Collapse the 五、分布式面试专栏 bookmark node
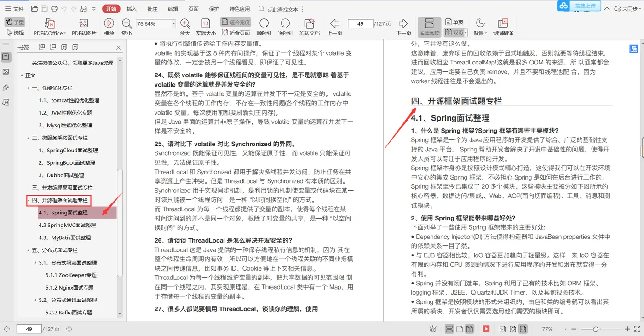 tap(28, 250)
